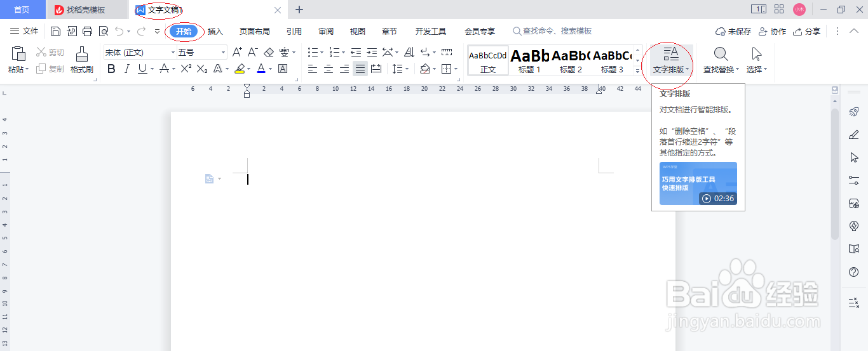
Task: Click the Find and Replace magnifier icon
Action: pos(721,54)
